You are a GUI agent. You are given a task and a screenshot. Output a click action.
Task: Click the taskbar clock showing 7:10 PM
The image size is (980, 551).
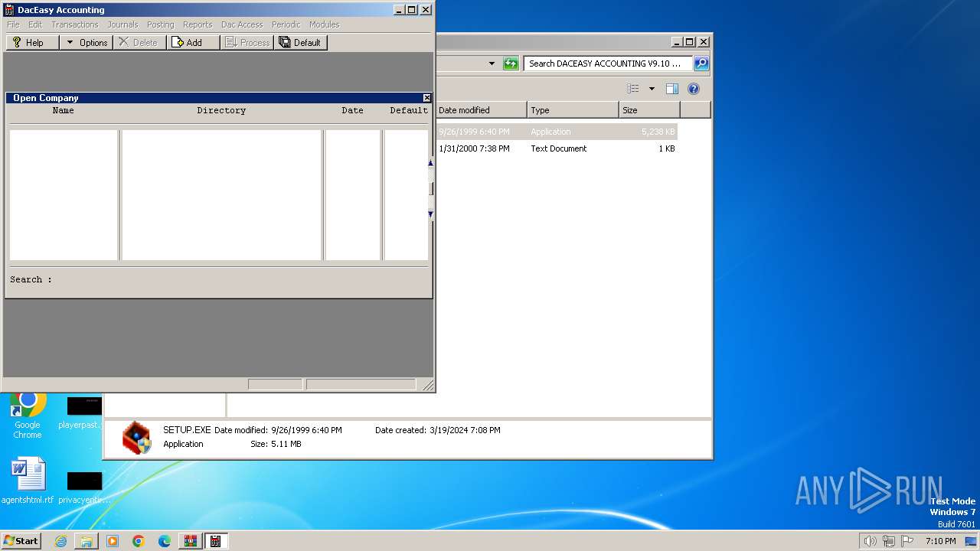point(940,541)
